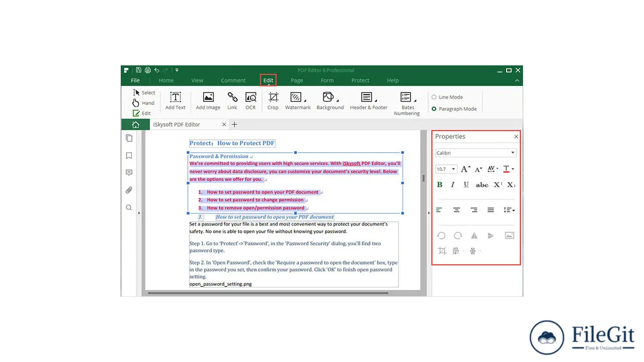The width and height of the screenshot is (644, 362).
Task: Click the Add Image tool
Action: pos(208,101)
